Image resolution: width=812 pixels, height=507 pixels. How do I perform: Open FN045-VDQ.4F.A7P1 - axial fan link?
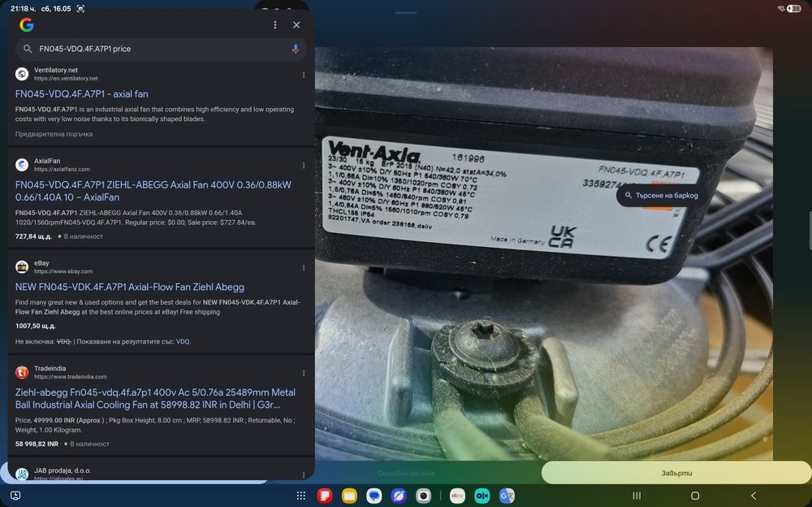point(82,93)
